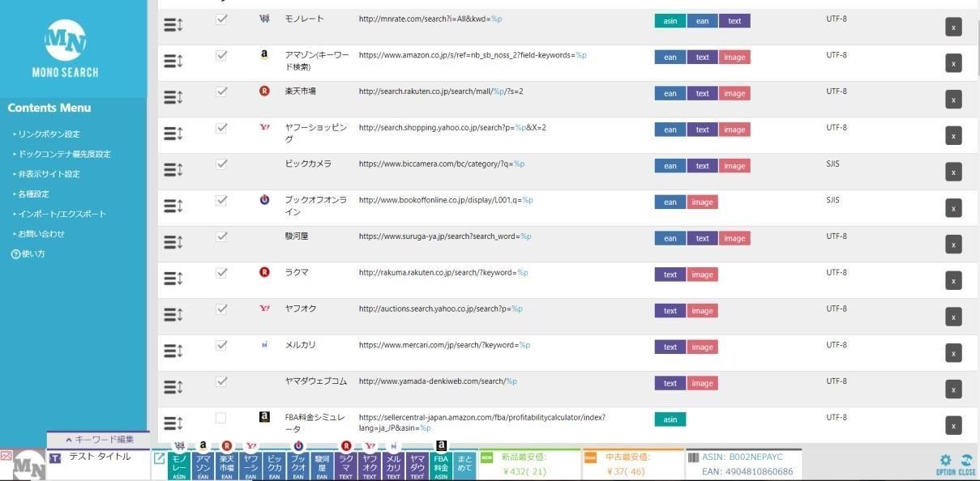Click the モノレー ASIN dock button

tap(179, 466)
